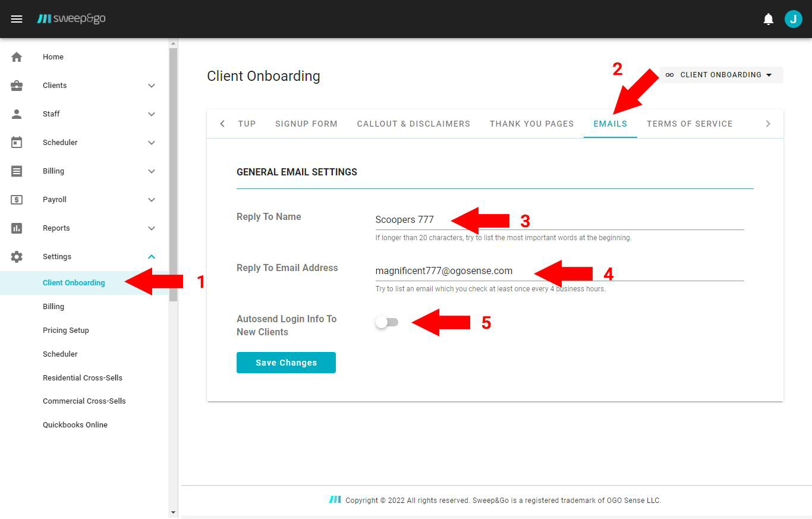812x519 pixels.
Task: Open the Client Onboarding dropdown at top right
Action: [x=720, y=75]
